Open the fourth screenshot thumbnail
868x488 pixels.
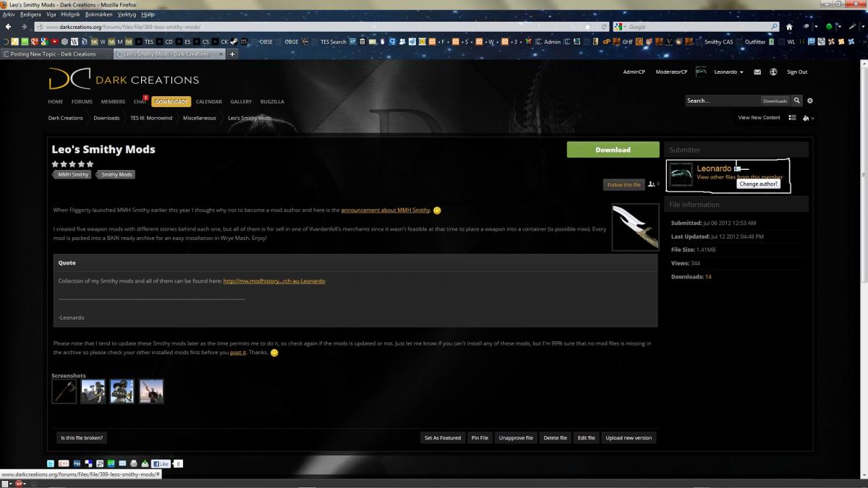(151, 391)
